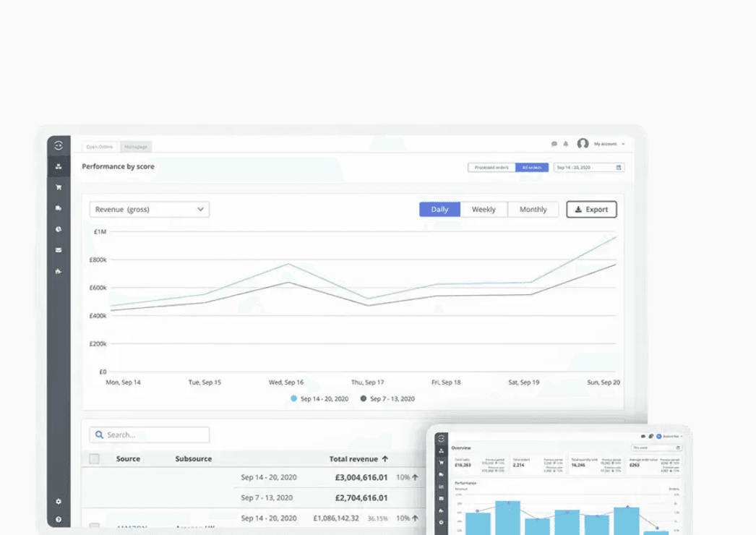Click the gear icon in the small Overview window sidebar
Image resolution: width=756 pixels, height=535 pixels.
pos(441,523)
